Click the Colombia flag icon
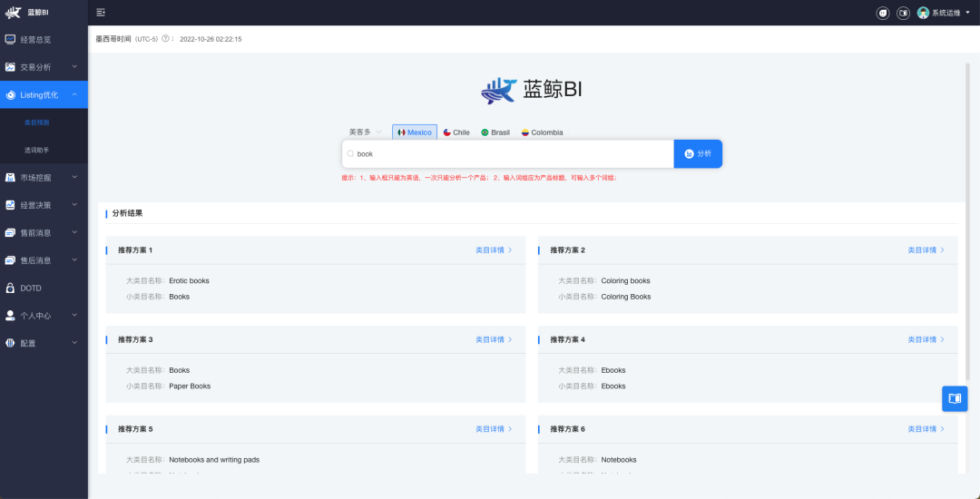This screenshot has height=499, width=980. point(525,132)
